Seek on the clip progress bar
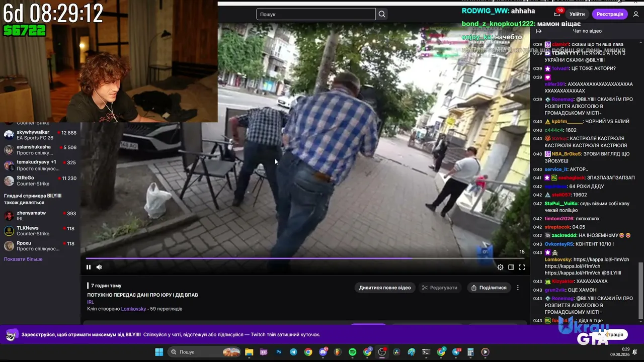The width and height of the screenshot is (644, 362). (x=305, y=259)
